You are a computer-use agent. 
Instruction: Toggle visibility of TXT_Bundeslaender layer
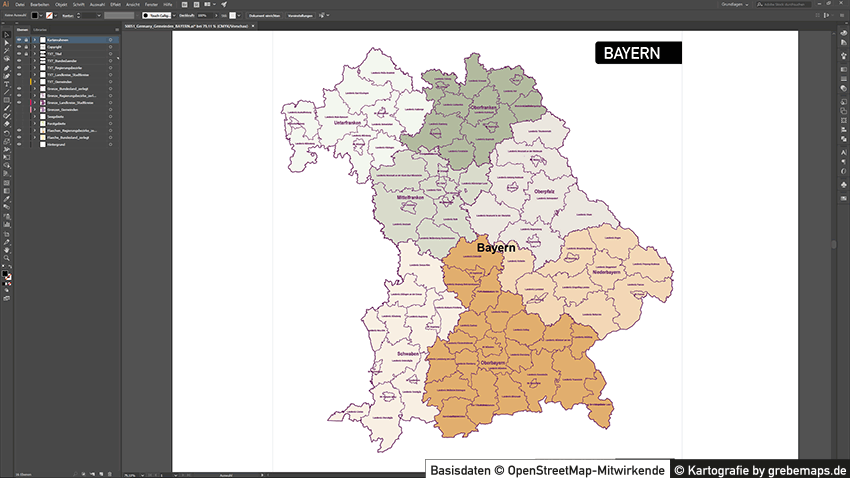click(19, 60)
